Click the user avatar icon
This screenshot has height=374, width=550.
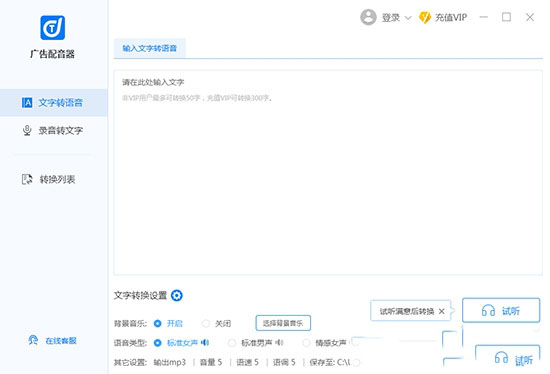click(x=368, y=17)
